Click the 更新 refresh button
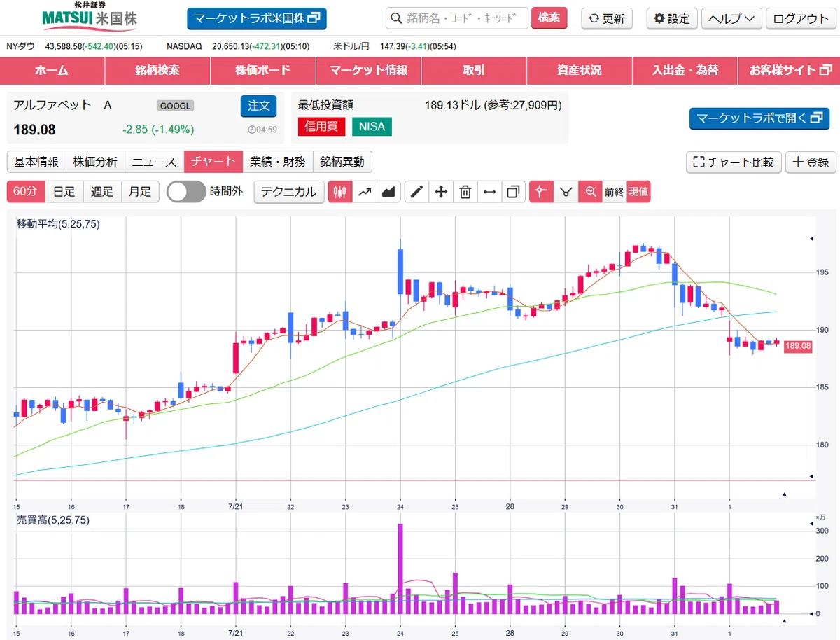840x640 pixels. [x=607, y=18]
